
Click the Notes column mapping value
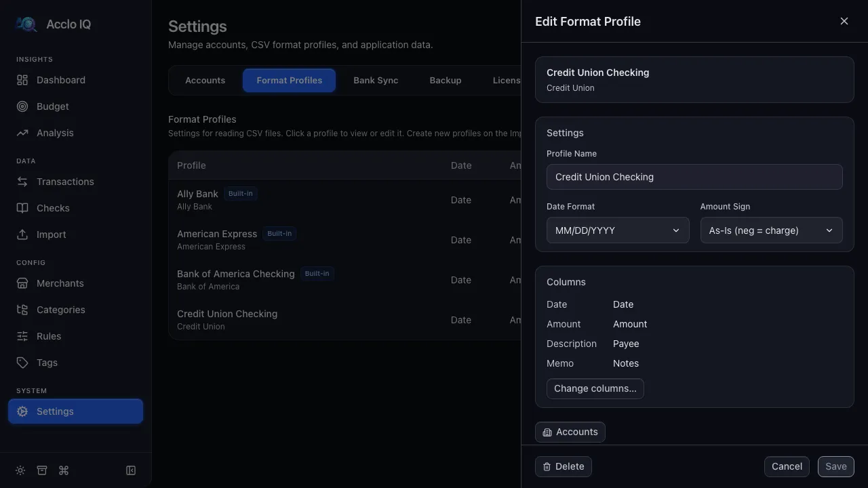[626, 363]
